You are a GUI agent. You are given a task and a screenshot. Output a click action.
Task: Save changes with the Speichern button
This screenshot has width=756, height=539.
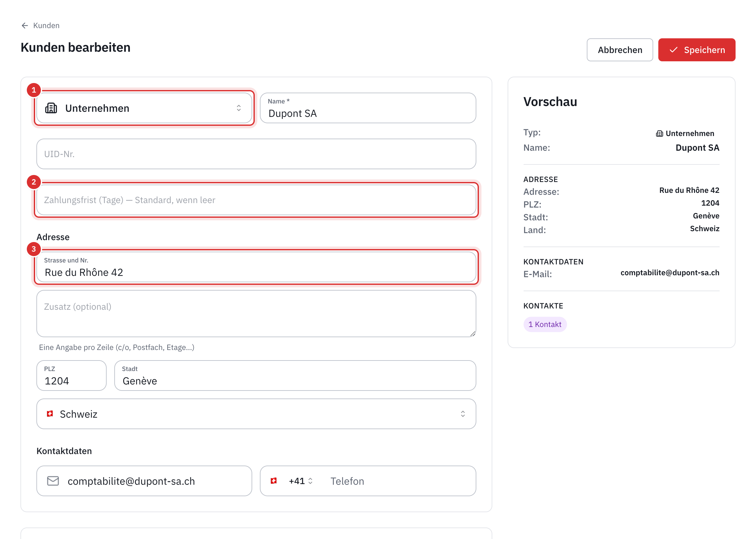pos(696,50)
